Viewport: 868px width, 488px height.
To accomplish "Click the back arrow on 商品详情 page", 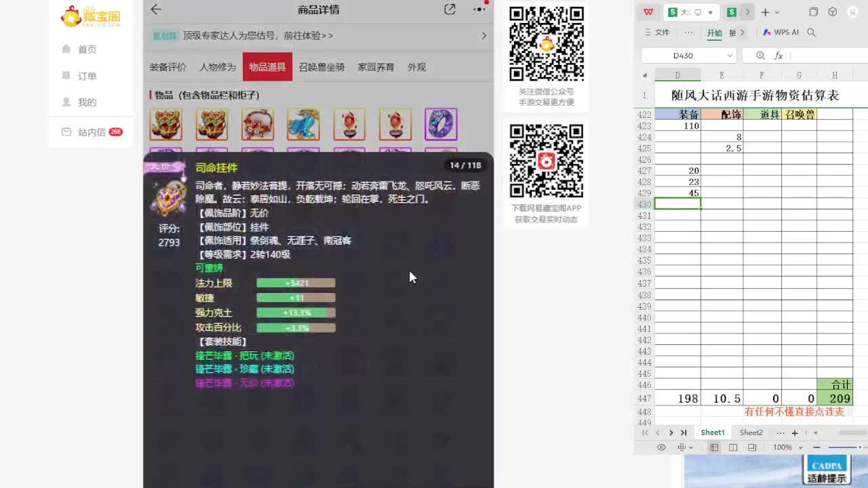I will [155, 10].
